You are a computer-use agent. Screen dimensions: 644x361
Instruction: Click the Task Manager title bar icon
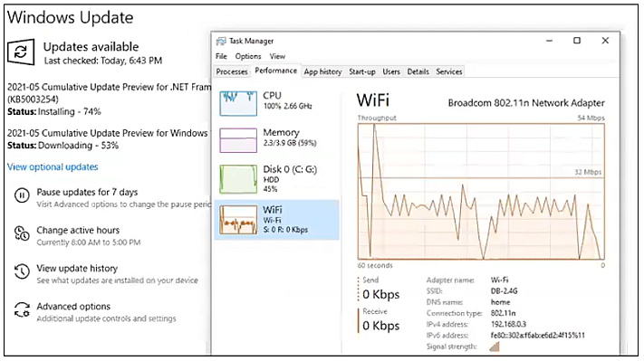[221, 41]
